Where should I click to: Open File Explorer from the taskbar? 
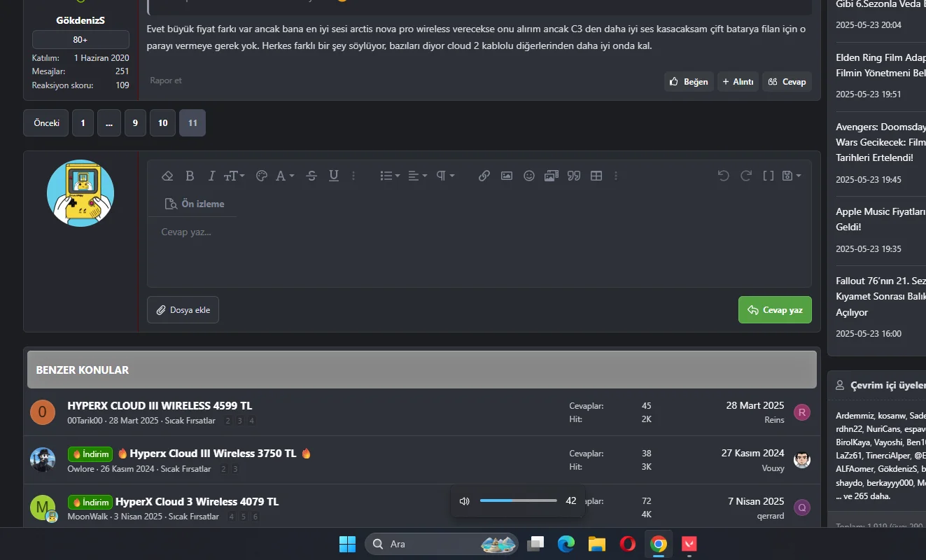(x=596, y=544)
